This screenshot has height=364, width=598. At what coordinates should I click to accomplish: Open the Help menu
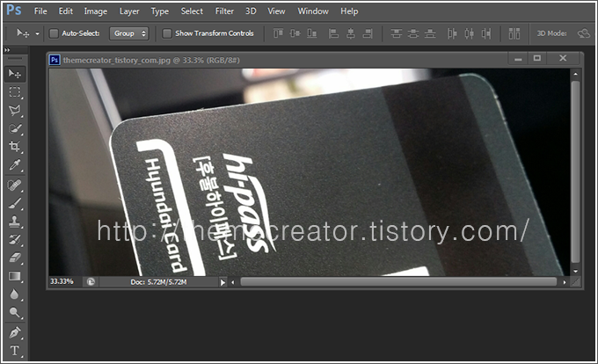tap(349, 11)
